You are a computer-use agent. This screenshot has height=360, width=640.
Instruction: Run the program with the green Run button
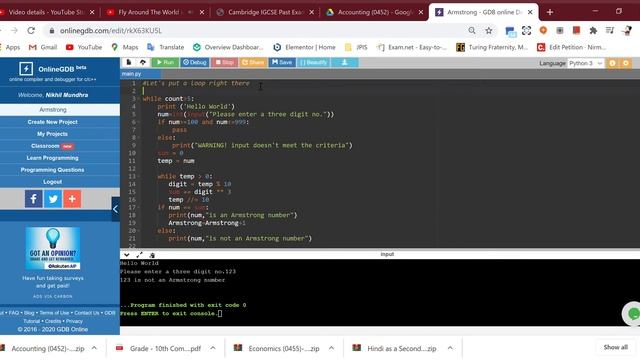(x=165, y=62)
